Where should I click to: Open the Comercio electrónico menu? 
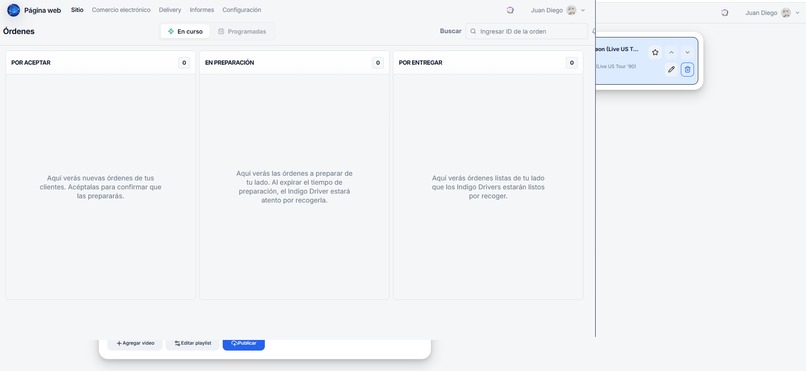pyautogui.click(x=121, y=10)
